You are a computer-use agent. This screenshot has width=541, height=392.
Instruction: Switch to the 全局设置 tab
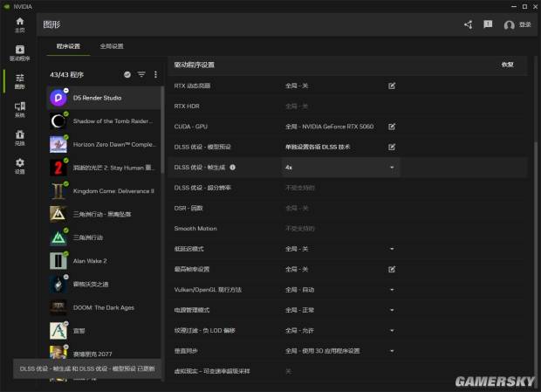pyautogui.click(x=112, y=46)
